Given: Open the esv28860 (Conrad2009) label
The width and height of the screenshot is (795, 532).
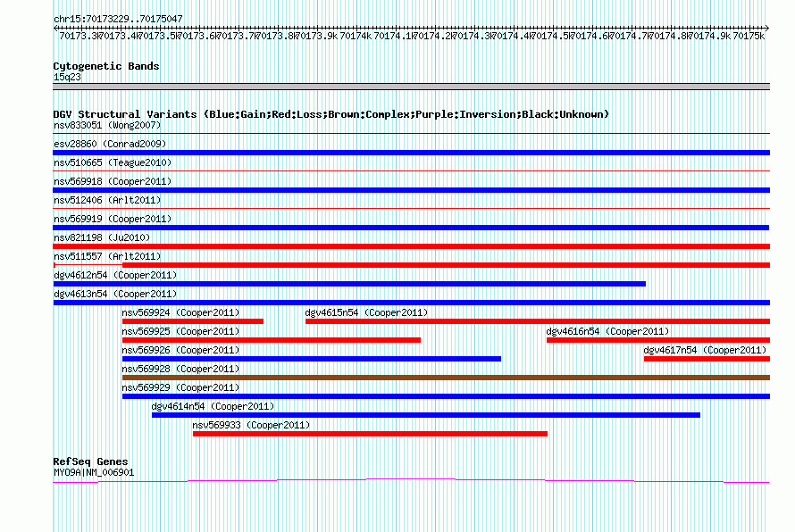Looking at the screenshot, I should click(x=110, y=144).
